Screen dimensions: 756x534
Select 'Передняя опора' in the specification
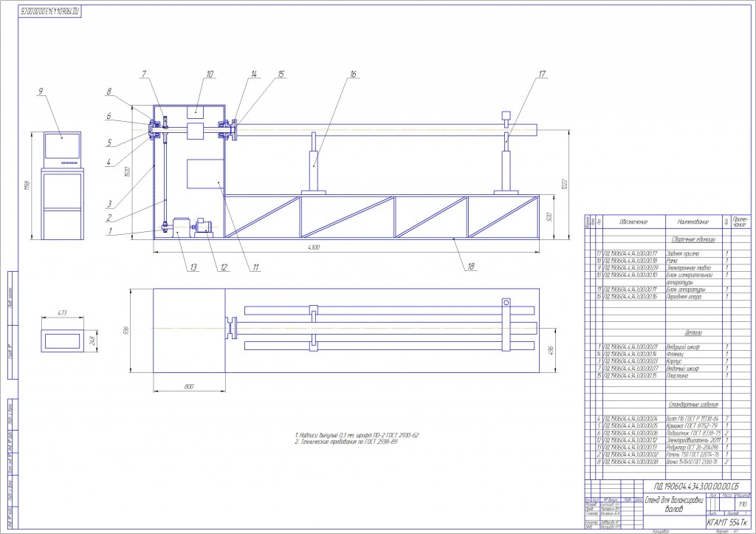pos(684,297)
